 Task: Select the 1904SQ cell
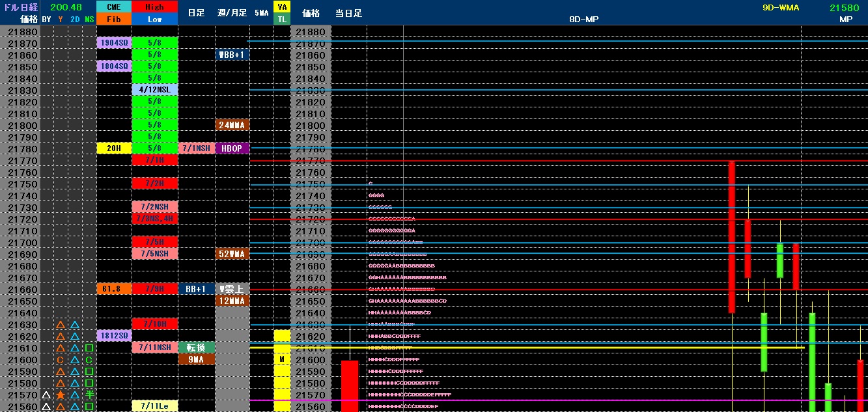tap(114, 43)
